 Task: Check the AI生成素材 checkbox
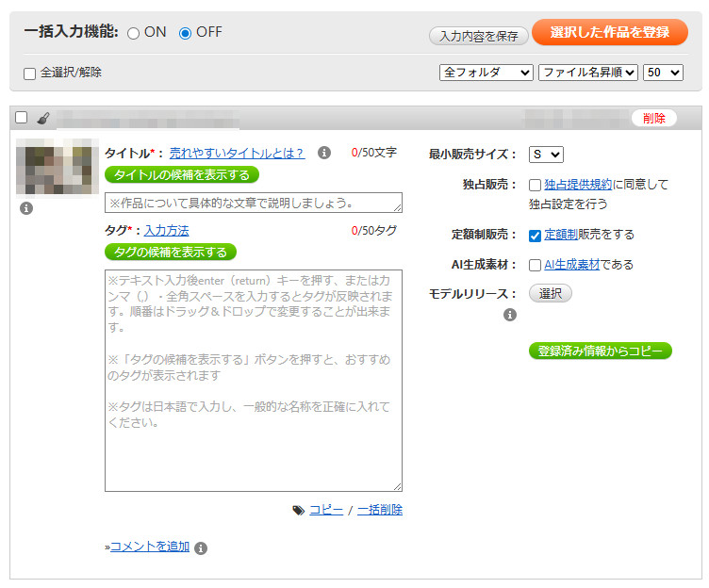click(x=535, y=266)
